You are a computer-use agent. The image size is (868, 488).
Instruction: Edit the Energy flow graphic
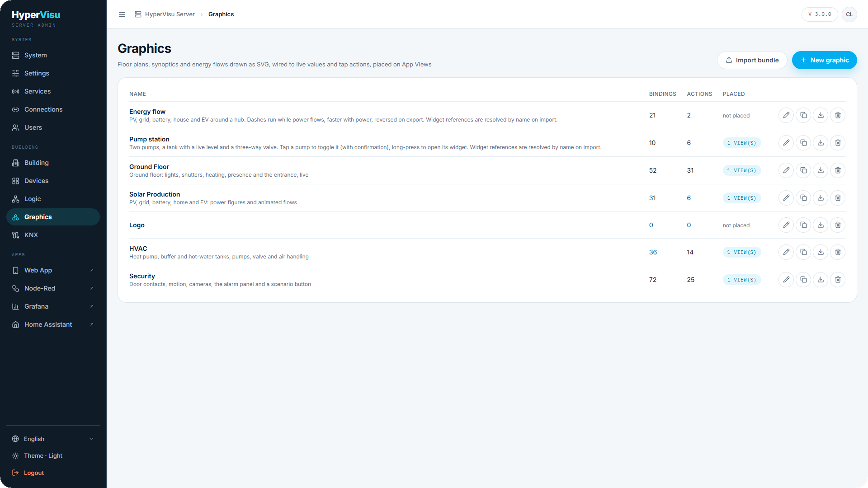coord(786,115)
